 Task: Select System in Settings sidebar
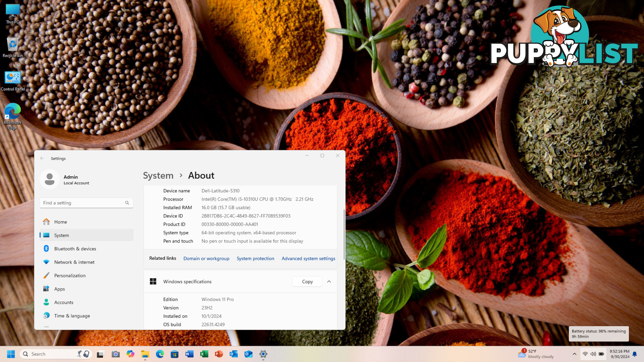pyautogui.click(x=87, y=235)
